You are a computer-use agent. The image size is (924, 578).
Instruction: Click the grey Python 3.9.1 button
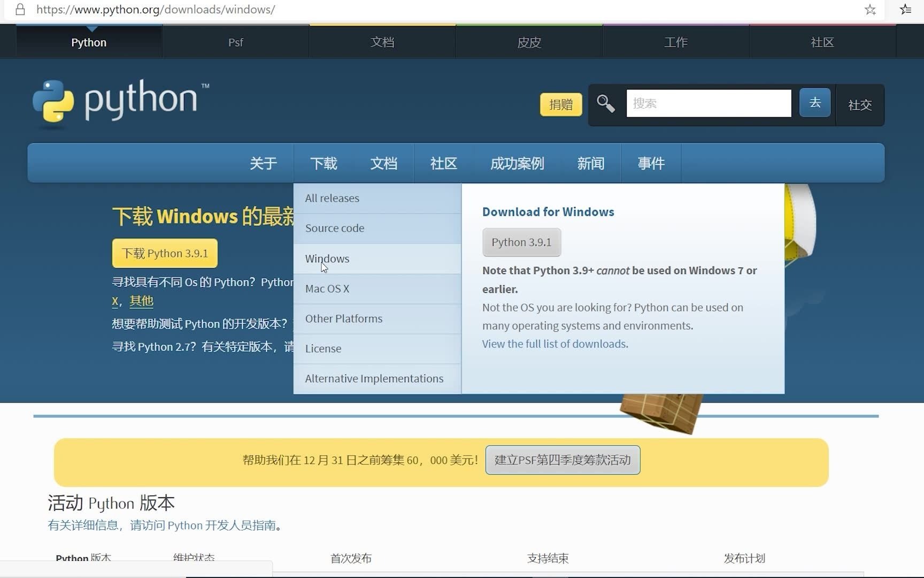pyautogui.click(x=521, y=242)
